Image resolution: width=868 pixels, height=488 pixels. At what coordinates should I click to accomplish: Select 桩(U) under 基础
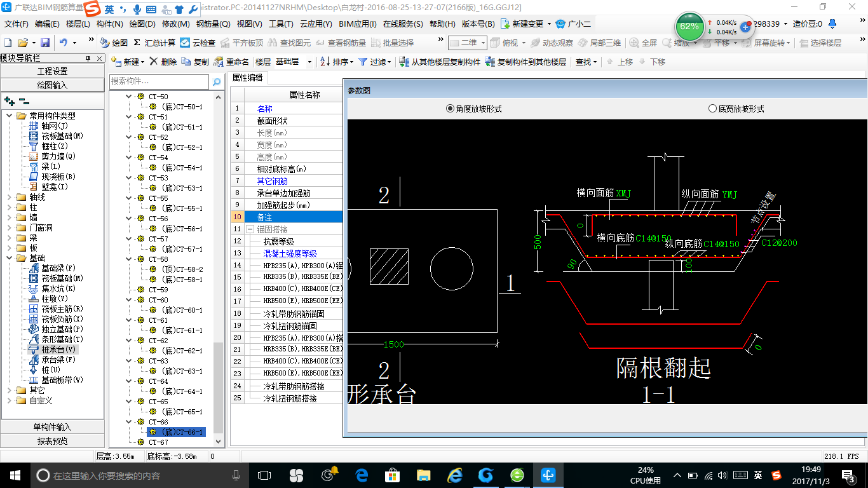pyautogui.click(x=45, y=370)
